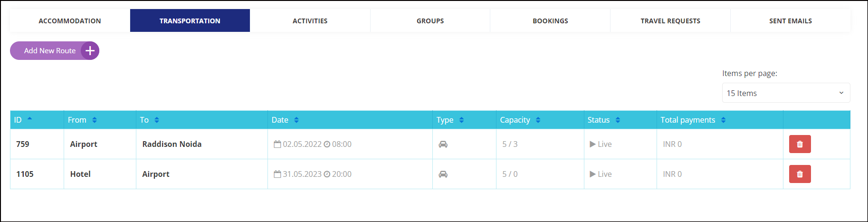Click car type icon for route 759
The image size is (868, 222).
click(443, 144)
